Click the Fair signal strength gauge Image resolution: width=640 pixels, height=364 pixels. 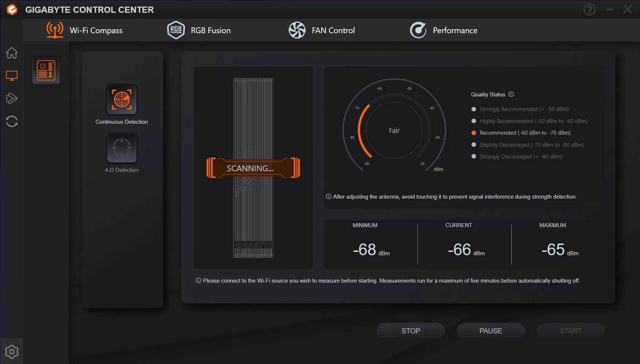(x=394, y=130)
